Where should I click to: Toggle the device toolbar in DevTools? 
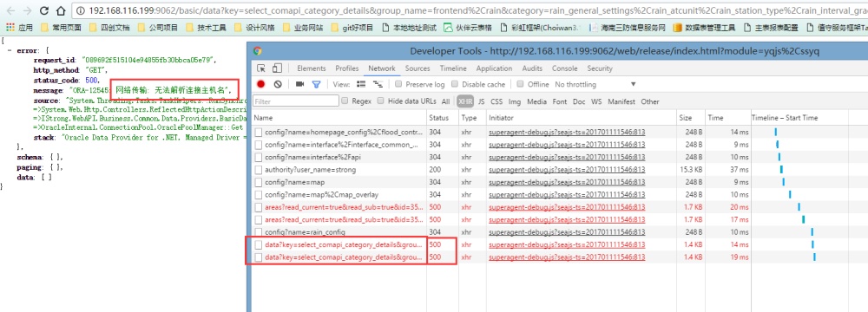pos(278,68)
